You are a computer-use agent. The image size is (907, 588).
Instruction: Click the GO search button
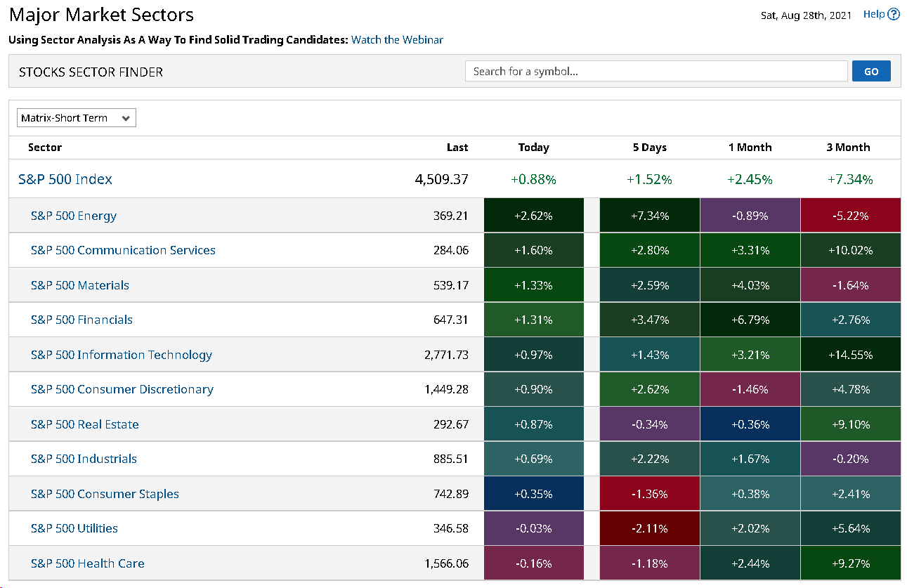[x=871, y=71]
